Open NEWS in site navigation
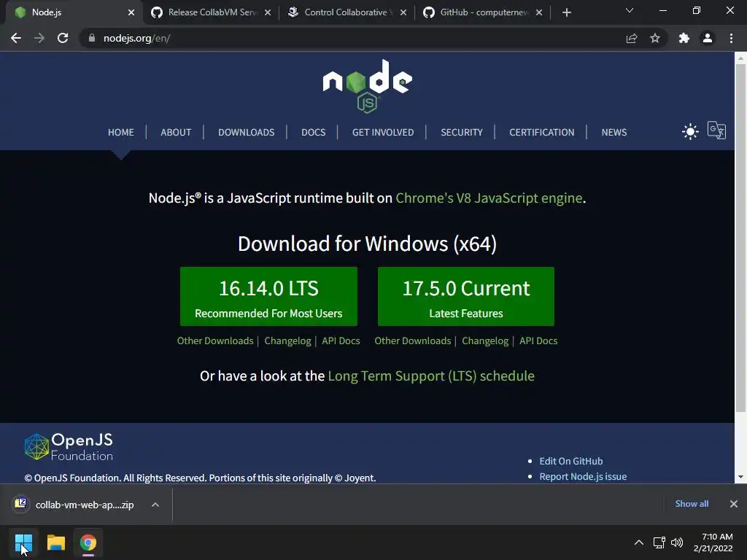Viewport: 747px width, 560px height. (614, 133)
